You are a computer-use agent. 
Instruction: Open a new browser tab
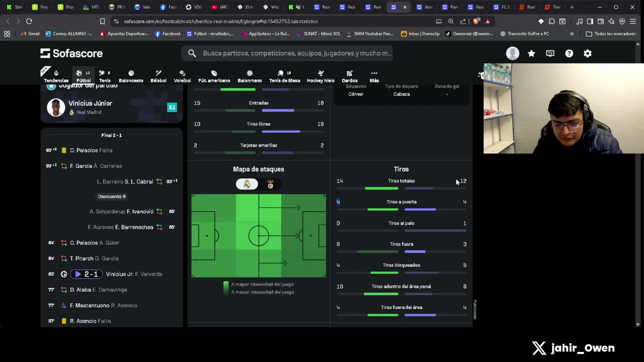[x=572, y=7]
